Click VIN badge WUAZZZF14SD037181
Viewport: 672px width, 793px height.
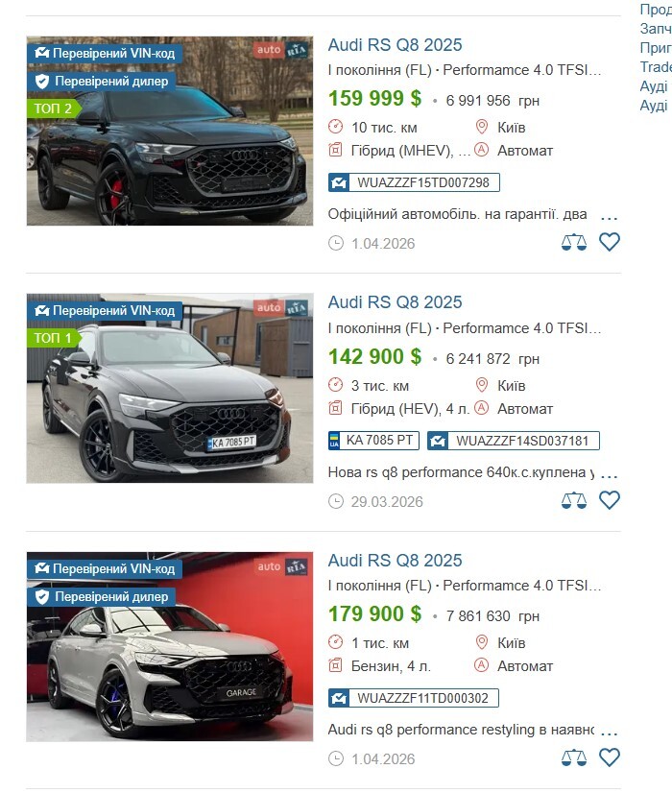pyautogui.click(x=513, y=441)
